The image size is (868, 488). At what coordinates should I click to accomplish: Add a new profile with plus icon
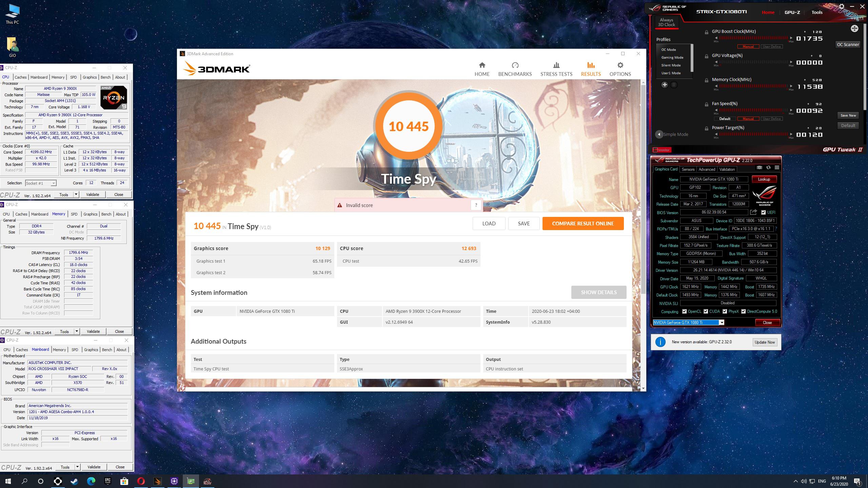click(x=665, y=85)
